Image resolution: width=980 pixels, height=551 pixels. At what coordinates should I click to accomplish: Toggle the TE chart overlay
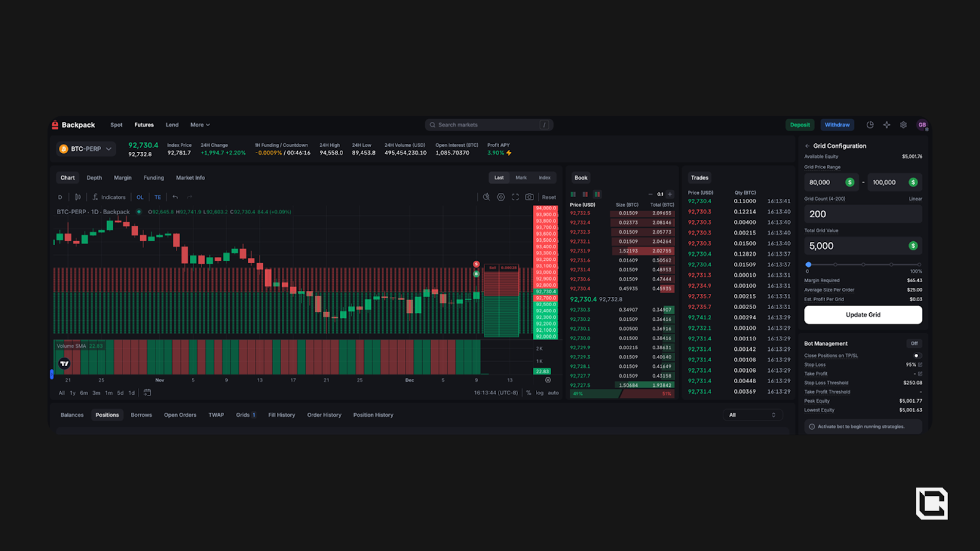pyautogui.click(x=158, y=197)
